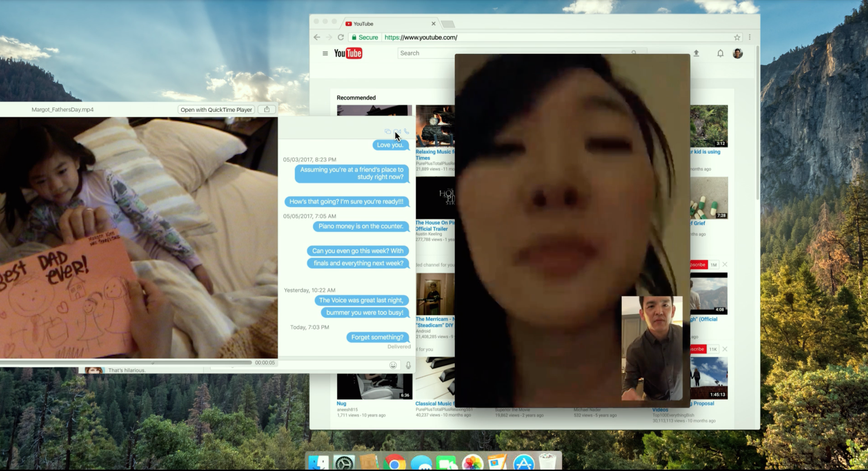Screen dimensions: 868x471
Task: Open the YouTube account avatar menu
Action: tap(738, 54)
